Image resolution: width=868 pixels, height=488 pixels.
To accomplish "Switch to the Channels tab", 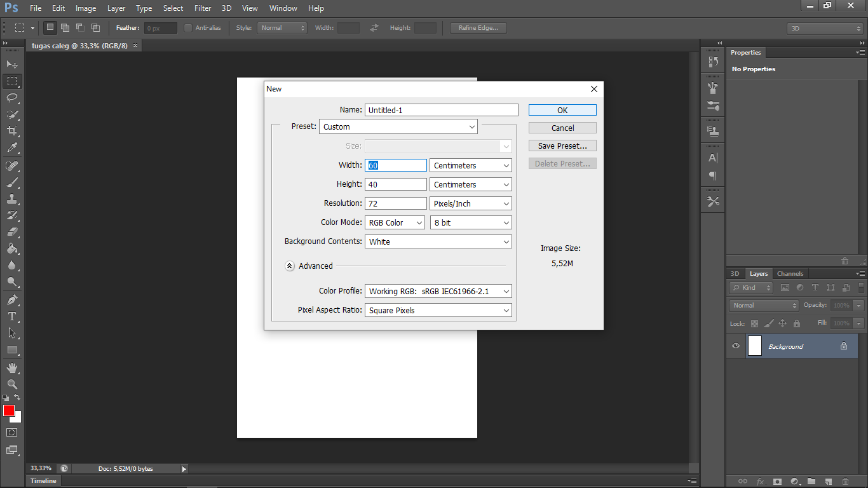I will (x=790, y=274).
